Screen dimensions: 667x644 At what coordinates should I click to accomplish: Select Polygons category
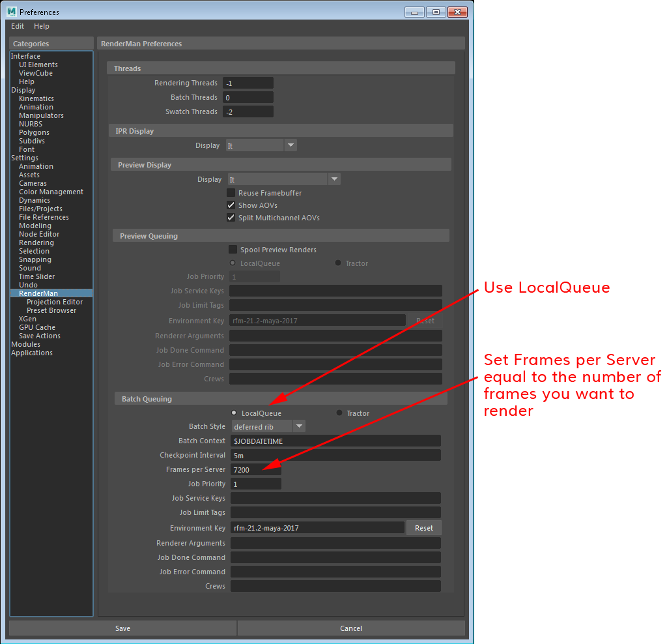coord(34,133)
